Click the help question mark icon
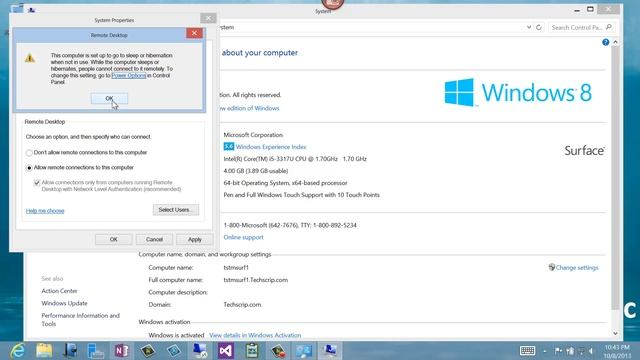Image resolution: width=640 pixels, height=360 pixels. (x=606, y=42)
